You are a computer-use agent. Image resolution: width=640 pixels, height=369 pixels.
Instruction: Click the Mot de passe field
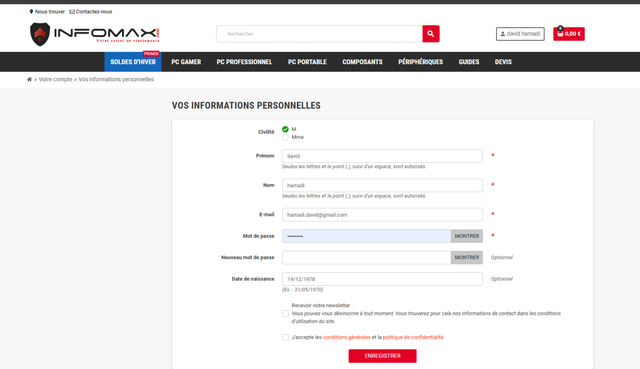[x=367, y=236]
